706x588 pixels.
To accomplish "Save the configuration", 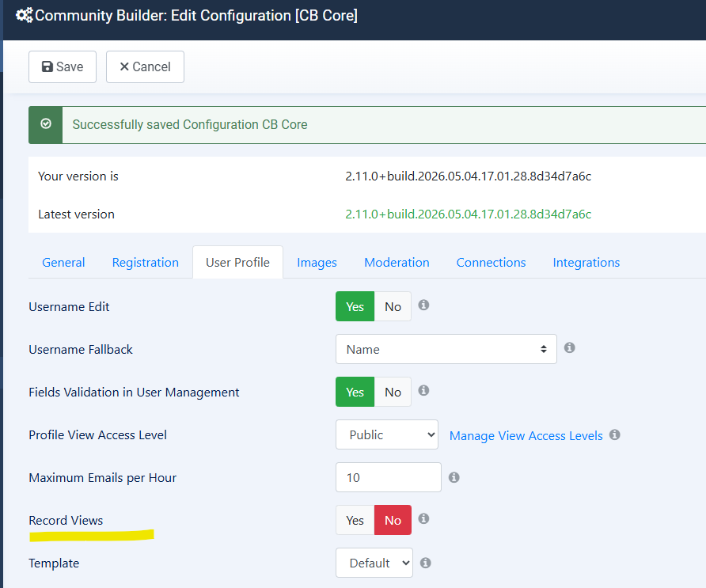I will pos(63,66).
